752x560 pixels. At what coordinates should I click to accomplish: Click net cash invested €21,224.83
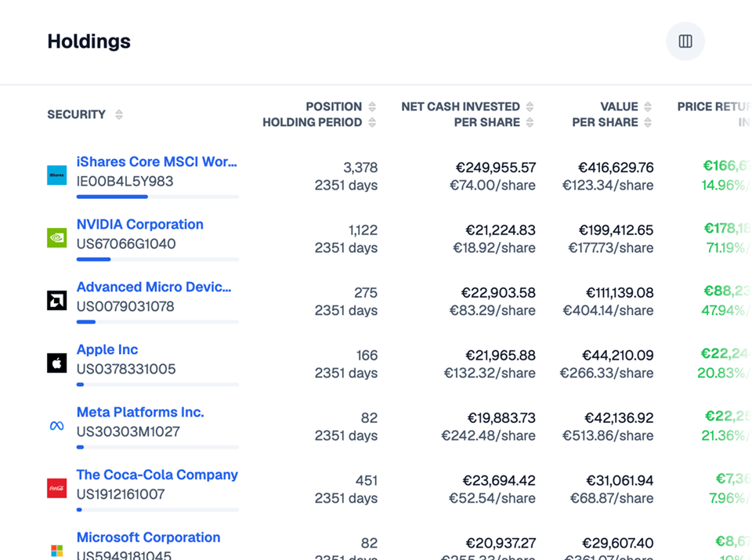point(501,230)
